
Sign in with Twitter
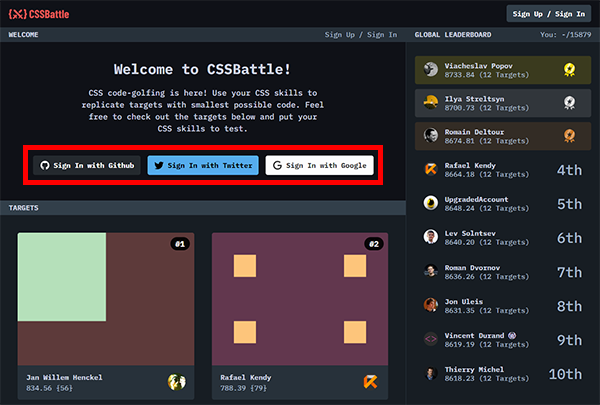(203, 165)
